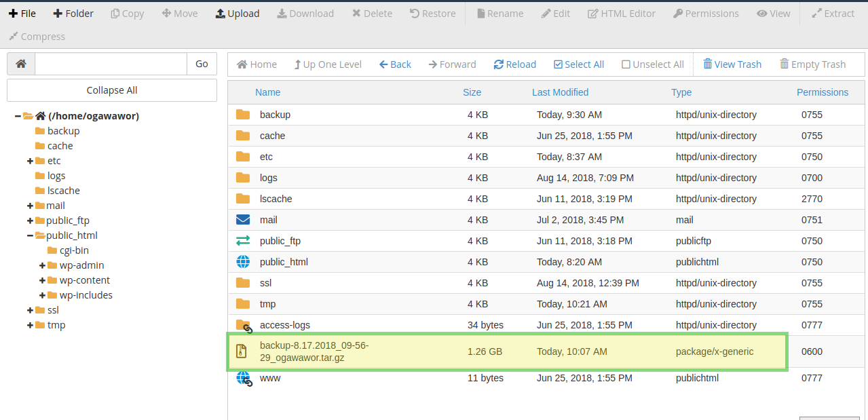Click the www globe symlink icon
Screen dimensions: 868x420
(244, 379)
